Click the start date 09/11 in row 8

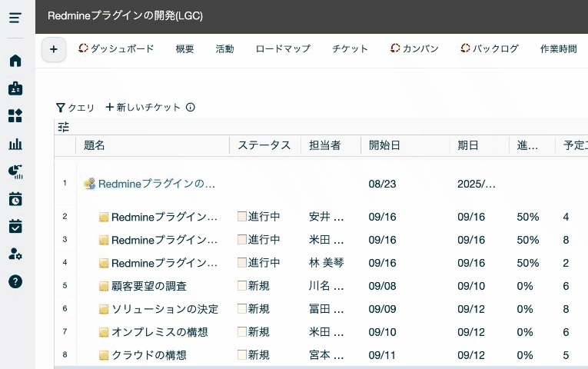click(382, 355)
